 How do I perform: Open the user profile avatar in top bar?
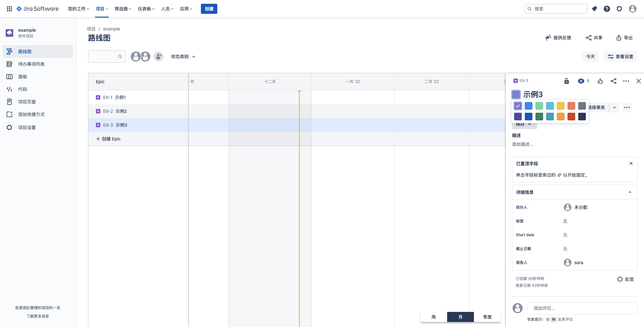(633, 9)
